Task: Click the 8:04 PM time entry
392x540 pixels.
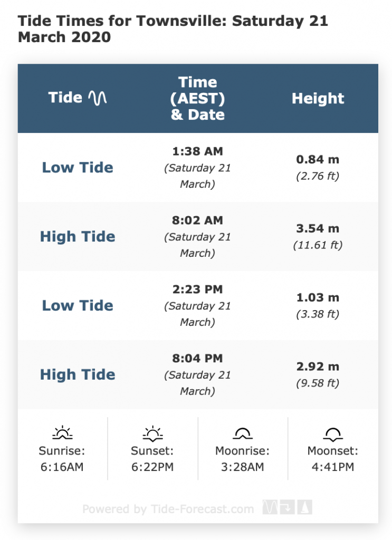Action: point(198,359)
